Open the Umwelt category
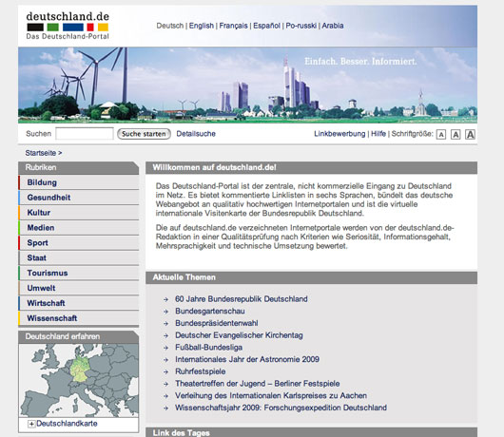504x437 pixels. pyautogui.click(x=79, y=288)
